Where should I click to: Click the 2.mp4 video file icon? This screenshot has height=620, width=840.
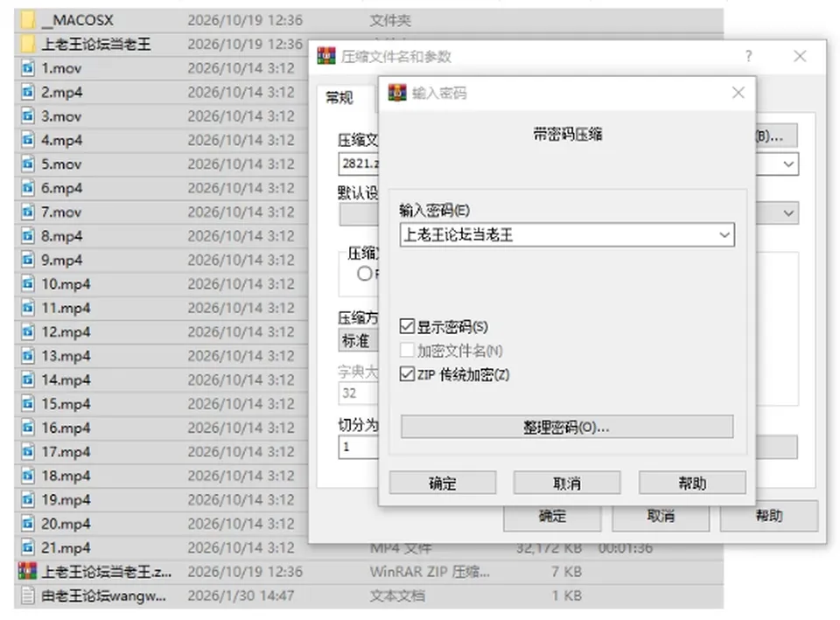pos(28,92)
